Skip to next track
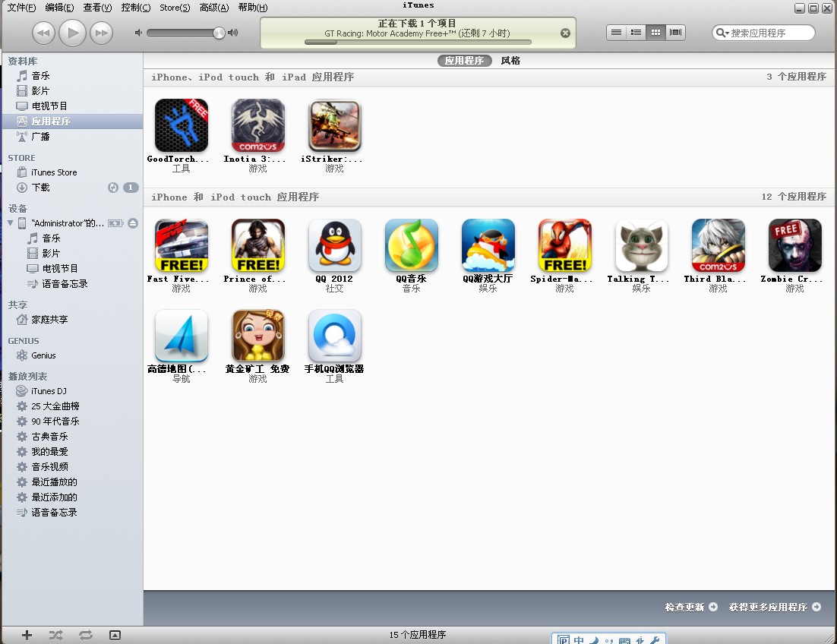The width and height of the screenshot is (837, 644). pyautogui.click(x=101, y=33)
